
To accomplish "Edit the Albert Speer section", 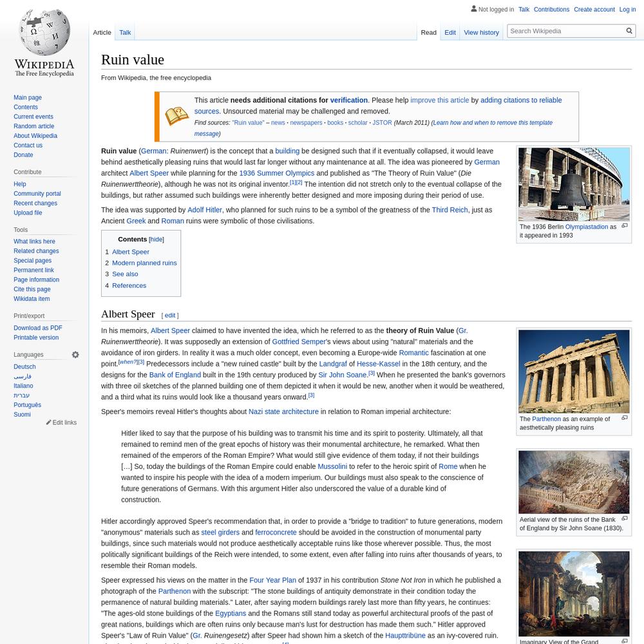I will pyautogui.click(x=170, y=316).
